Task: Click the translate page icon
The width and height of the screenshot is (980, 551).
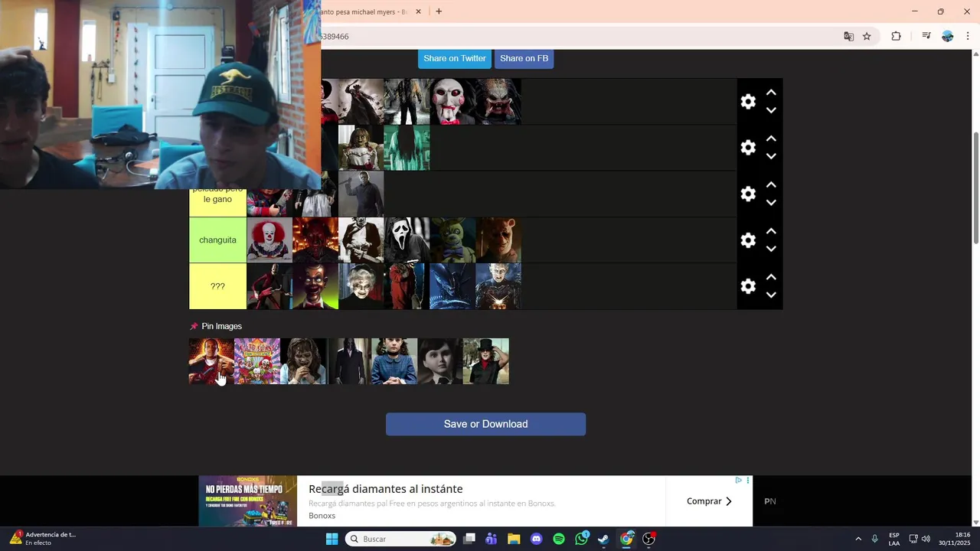Action: (848, 36)
